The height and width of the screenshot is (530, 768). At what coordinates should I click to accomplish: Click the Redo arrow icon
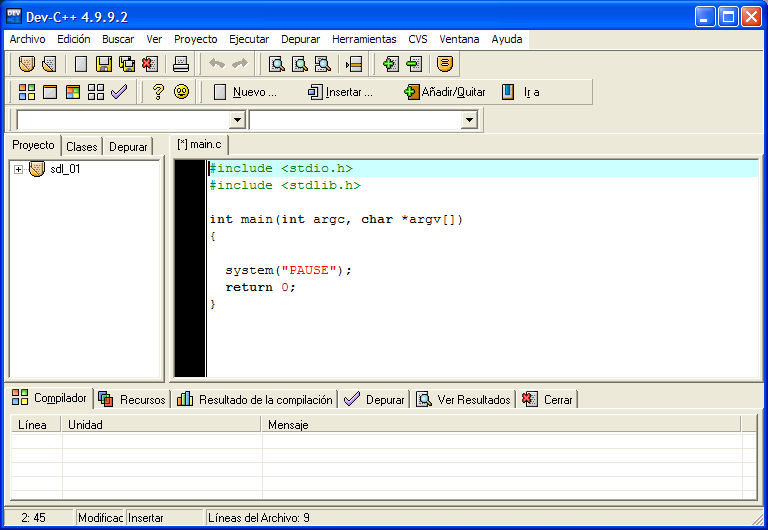click(240, 64)
